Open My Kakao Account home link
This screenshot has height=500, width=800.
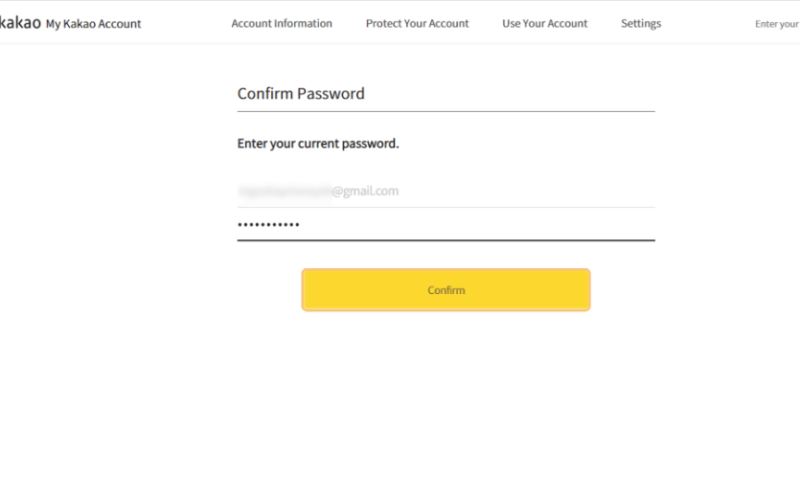pyautogui.click(x=93, y=24)
